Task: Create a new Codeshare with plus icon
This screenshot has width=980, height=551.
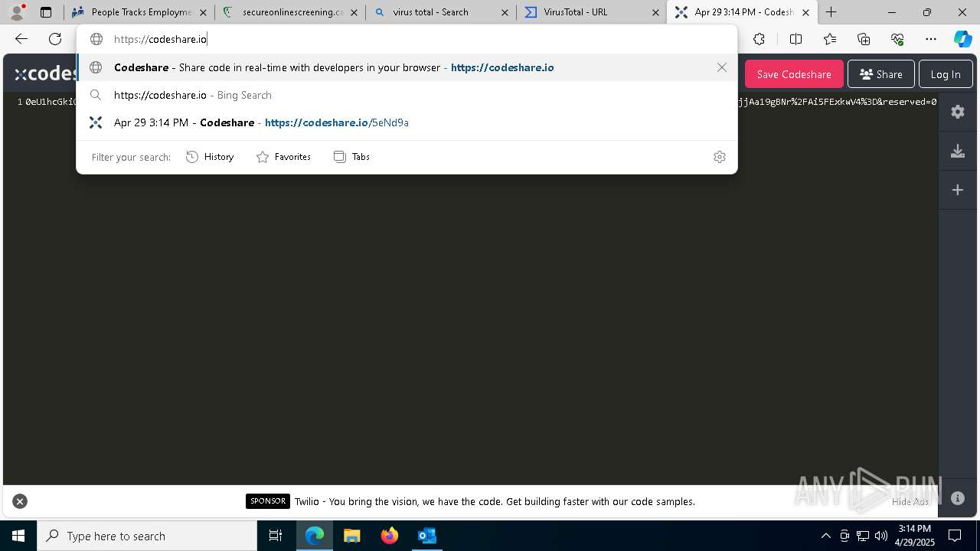Action: tap(958, 190)
